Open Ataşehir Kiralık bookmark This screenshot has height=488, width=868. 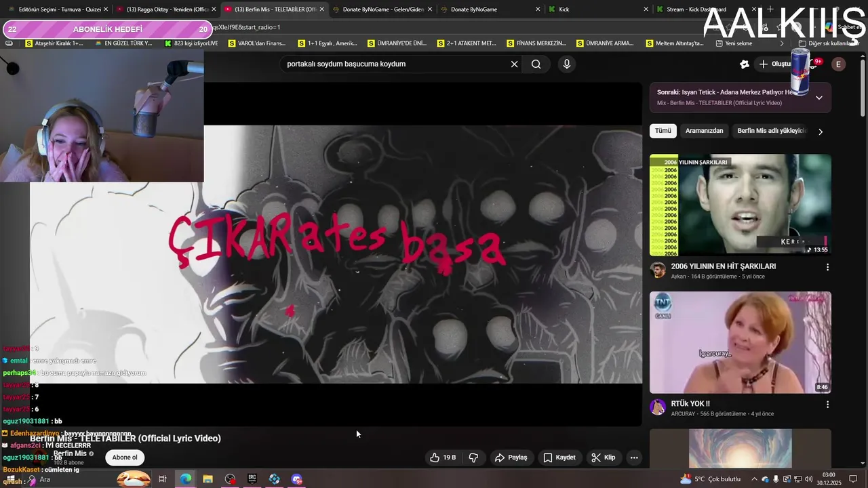point(54,43)
